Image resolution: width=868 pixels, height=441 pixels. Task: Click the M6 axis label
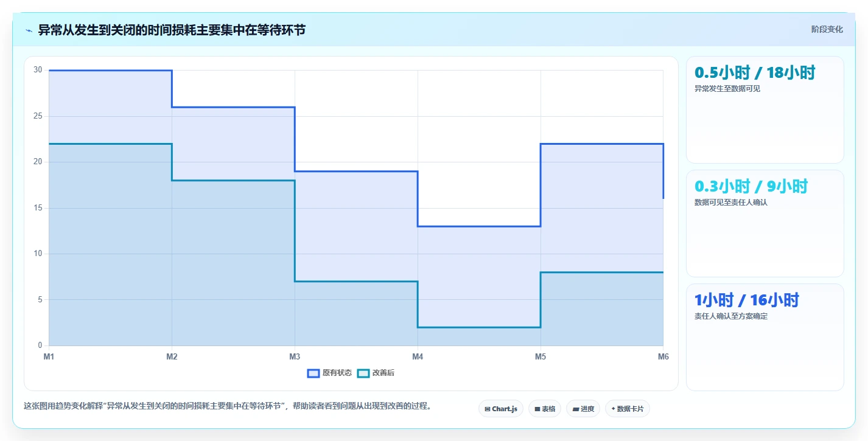663,357
